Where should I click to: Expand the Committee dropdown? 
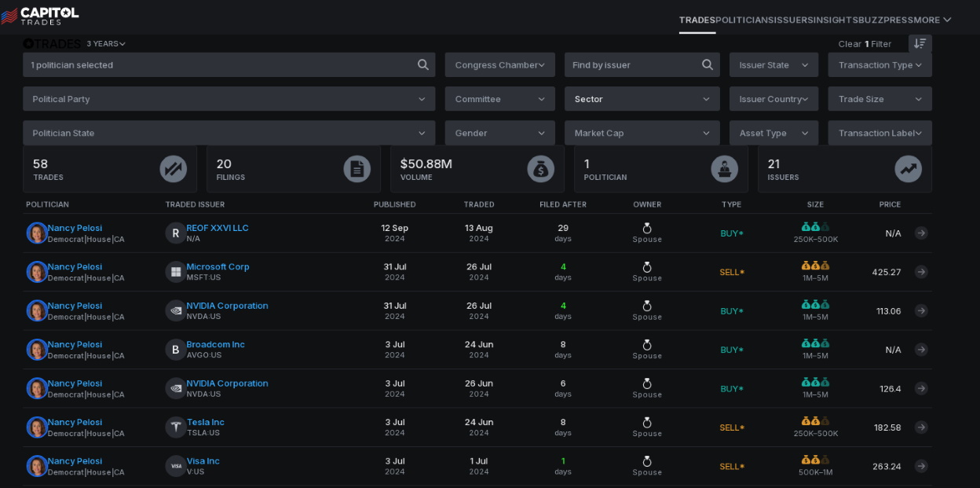point(500,99)
